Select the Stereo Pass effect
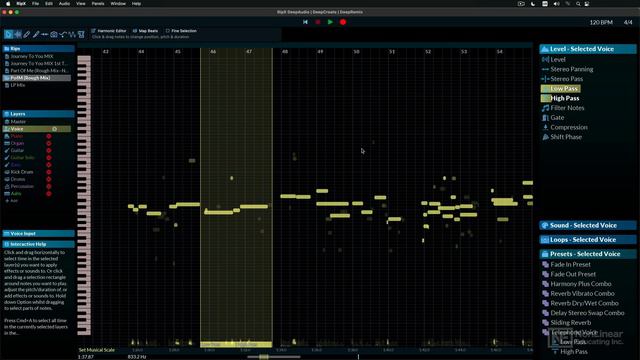 point(562,79)
